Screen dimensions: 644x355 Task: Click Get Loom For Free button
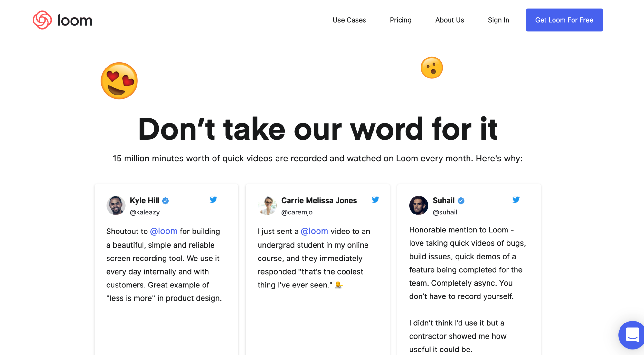[x=564, y=20]
